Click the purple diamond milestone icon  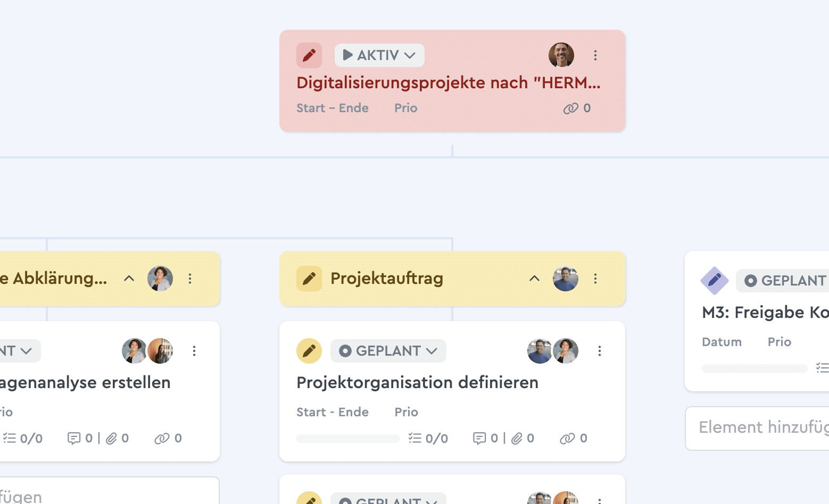coord(714,280)
